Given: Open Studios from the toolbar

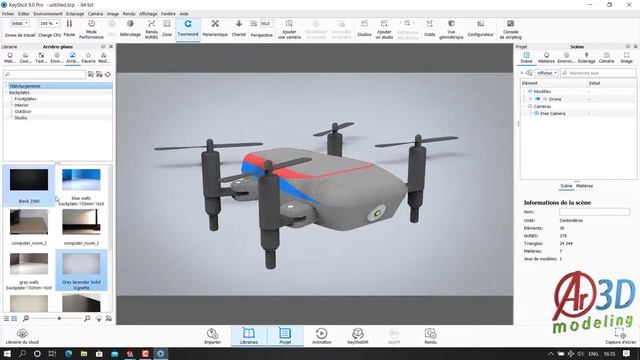Looking at the screenshot, I should click(364, 29).
